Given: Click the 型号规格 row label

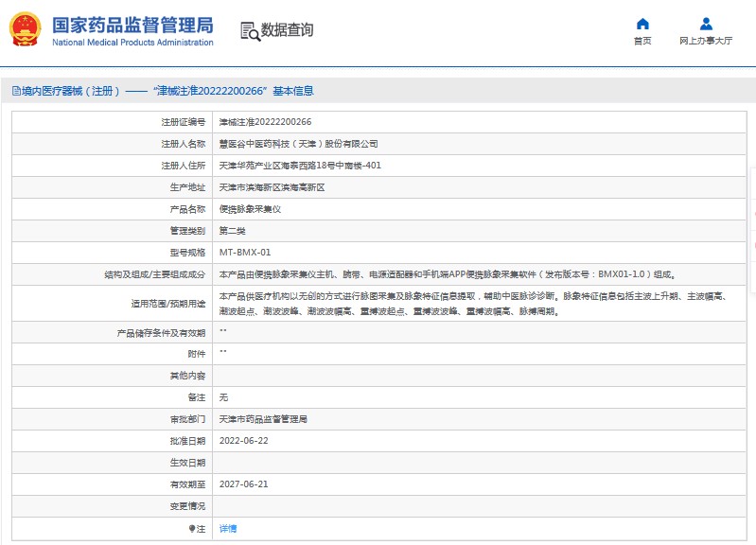Looking at the screenshot, I should point(187,253).
